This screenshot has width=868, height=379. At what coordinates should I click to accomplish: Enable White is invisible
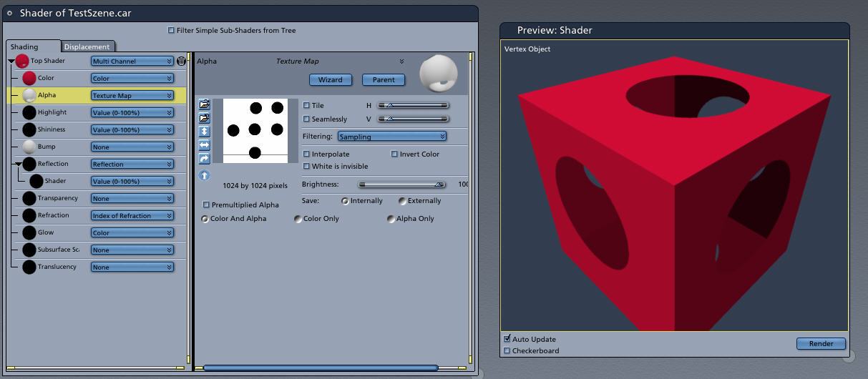point(307,166)
